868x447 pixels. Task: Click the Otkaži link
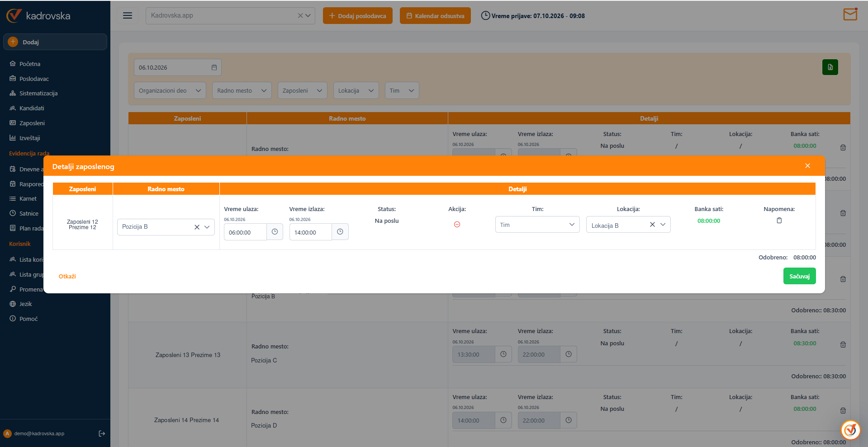click(67, 276)
